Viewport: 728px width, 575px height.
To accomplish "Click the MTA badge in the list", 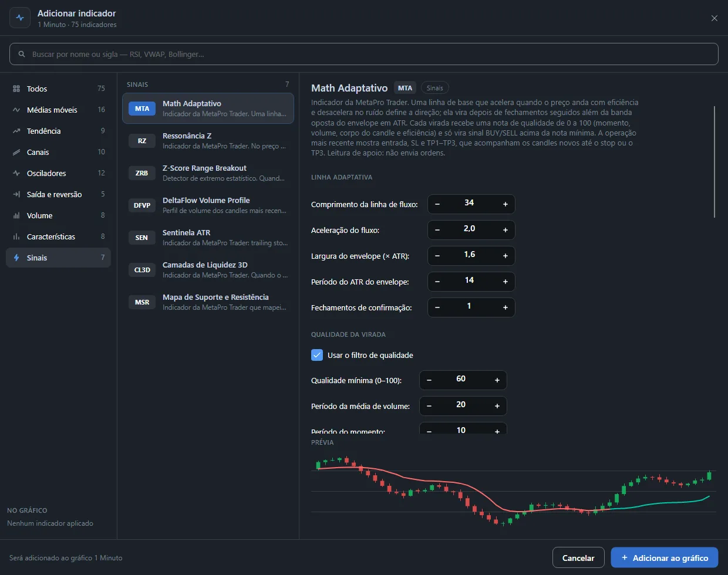I will 142,109.
